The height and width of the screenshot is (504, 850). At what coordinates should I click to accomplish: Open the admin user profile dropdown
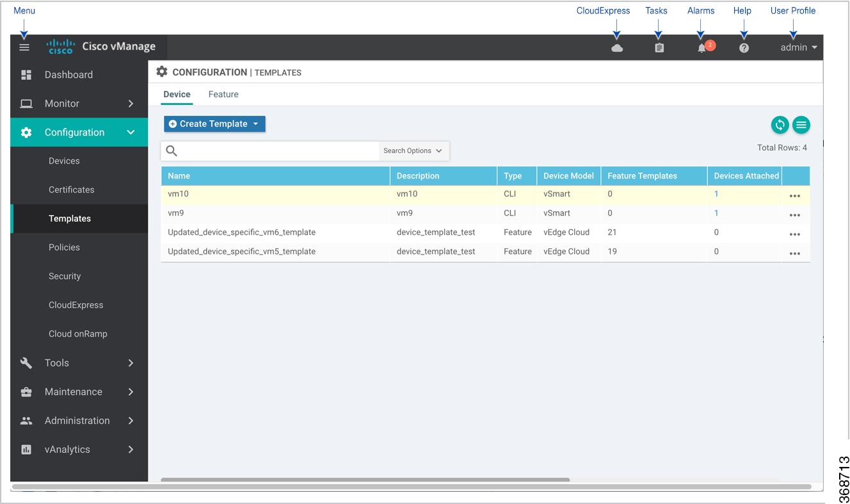(799, 47)
